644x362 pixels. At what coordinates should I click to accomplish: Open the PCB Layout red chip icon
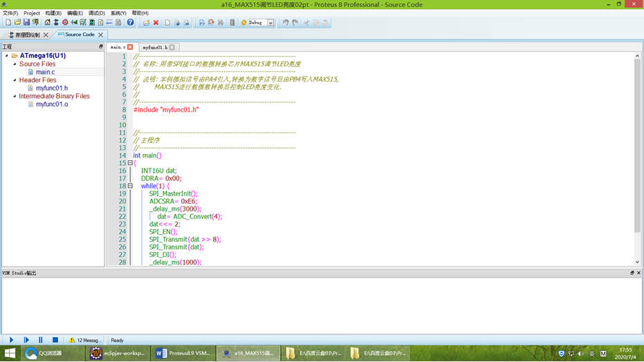click(65, 23)
